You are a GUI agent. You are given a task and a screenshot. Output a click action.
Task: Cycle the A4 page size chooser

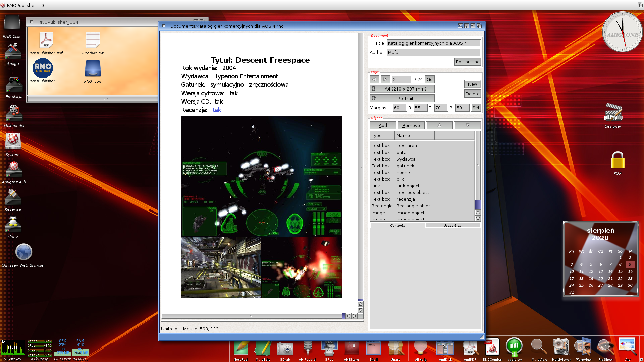(x=402, y=89)
